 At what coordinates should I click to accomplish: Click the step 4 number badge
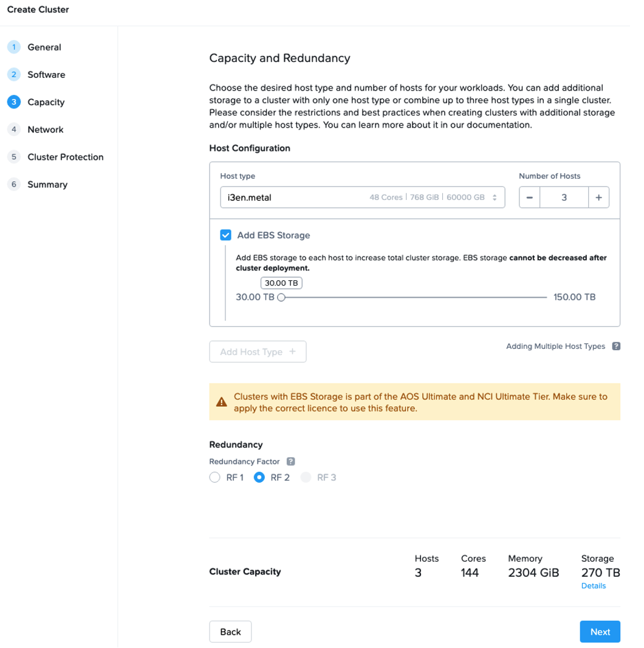click(13, 129)
